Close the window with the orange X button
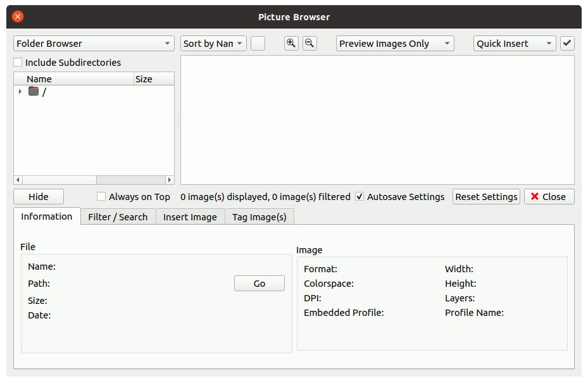This screenshot has width=588, height=383. [x=18, y=17]
